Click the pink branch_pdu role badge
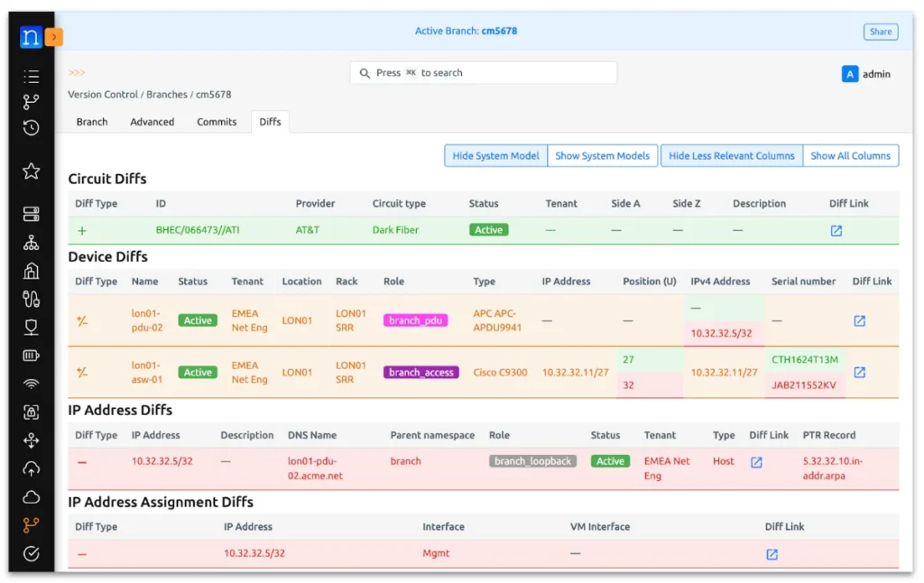The image size is (924, 583). (x=415, y=320)
